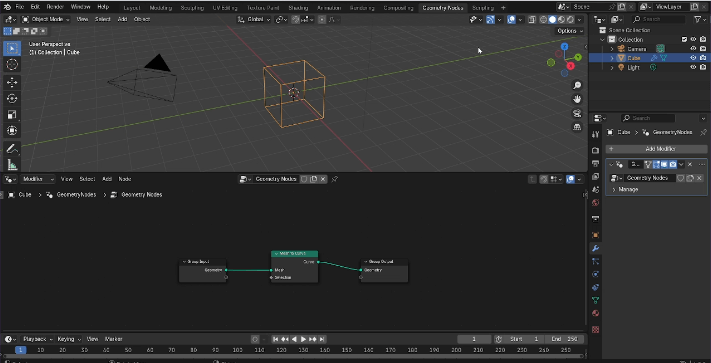Toggle Collection exclude checkbox in outliner
The width and height of the screenshot is (711, 363).
point(685,39)
